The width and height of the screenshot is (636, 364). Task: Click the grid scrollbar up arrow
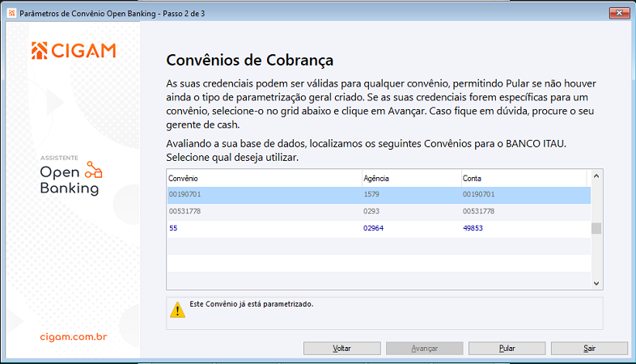pyautogui.click(x=596, y=176)
